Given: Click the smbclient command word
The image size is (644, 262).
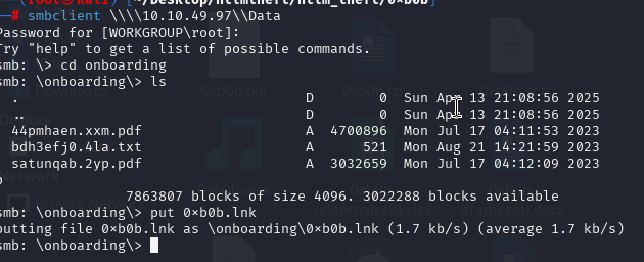Looking at the screenshot, I should click(x=64, y=16).
